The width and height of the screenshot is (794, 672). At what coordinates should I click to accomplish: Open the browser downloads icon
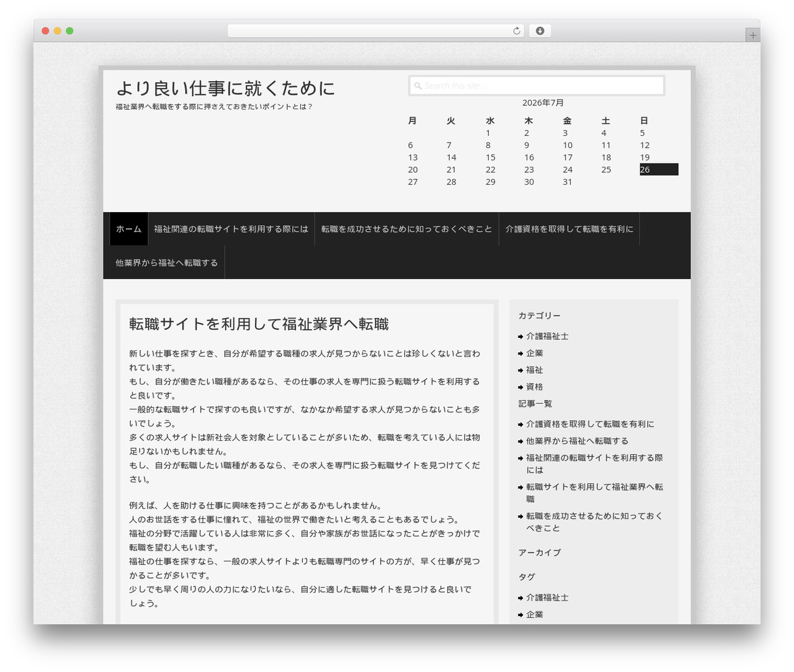point(540,31)
